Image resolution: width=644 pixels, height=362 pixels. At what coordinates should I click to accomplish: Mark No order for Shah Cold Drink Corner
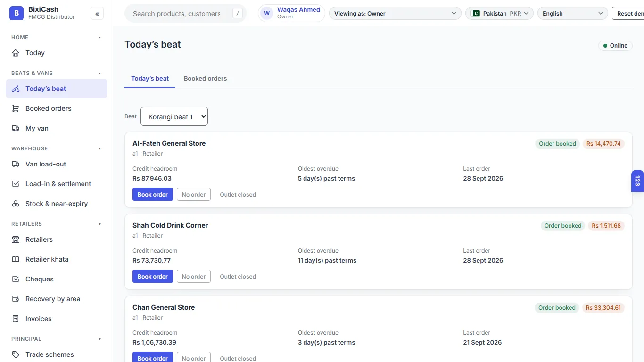194,277
